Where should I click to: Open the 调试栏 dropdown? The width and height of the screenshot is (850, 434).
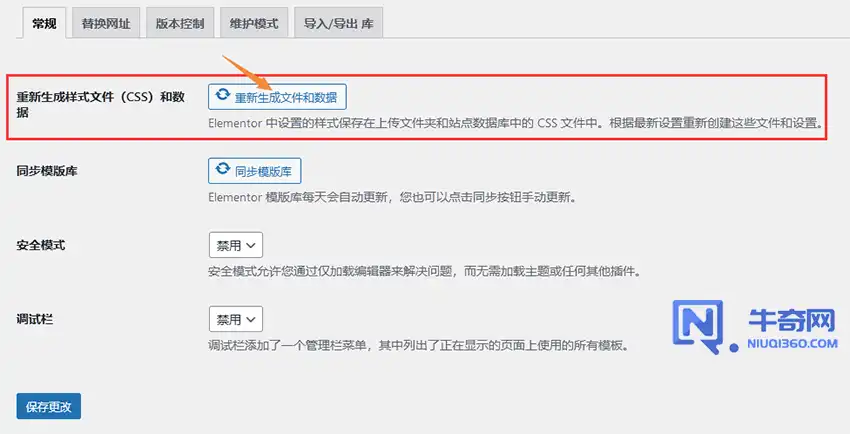tap(236, 319)
